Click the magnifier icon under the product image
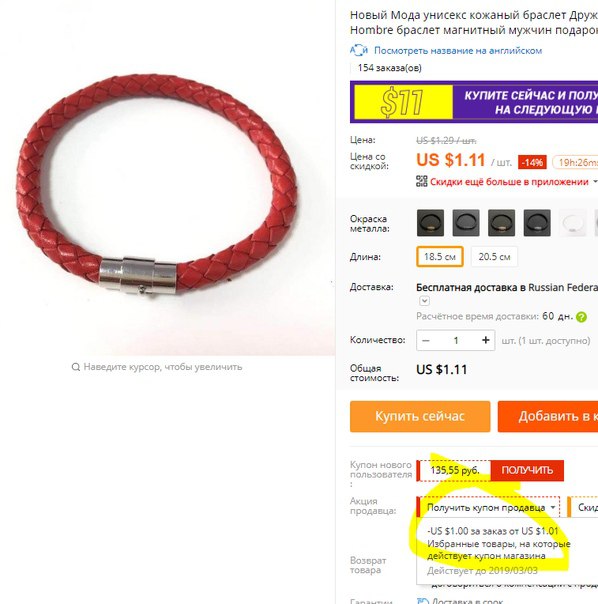Screen dimensions: 598x604 point(76,367)
